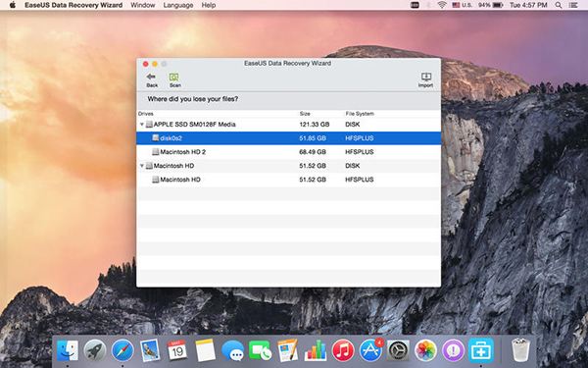588x368 pixels.
Task: Click the 51.85 GB size value
Action: [x=313, y=138]
